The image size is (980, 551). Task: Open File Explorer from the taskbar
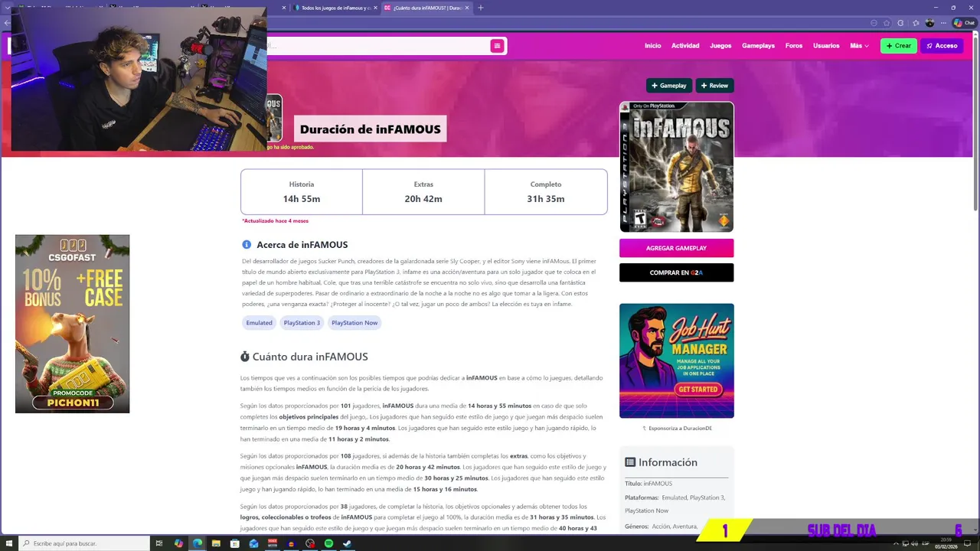(x=216, y=543)
